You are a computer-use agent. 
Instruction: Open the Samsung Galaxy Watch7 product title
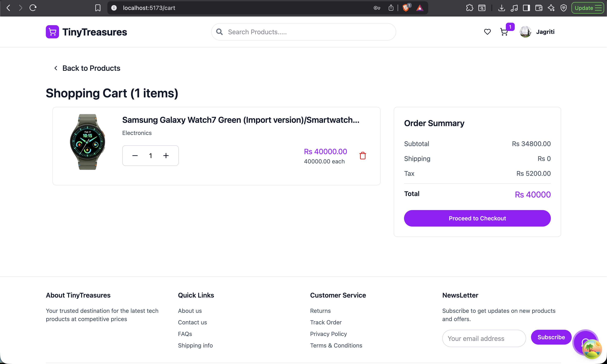coord(241,120)
